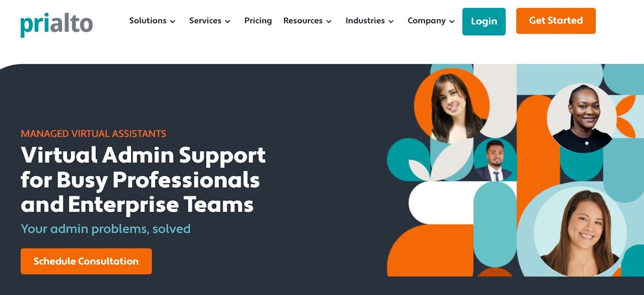Click the orange Get Started button
644x295 pixels.
click(556, 20)
